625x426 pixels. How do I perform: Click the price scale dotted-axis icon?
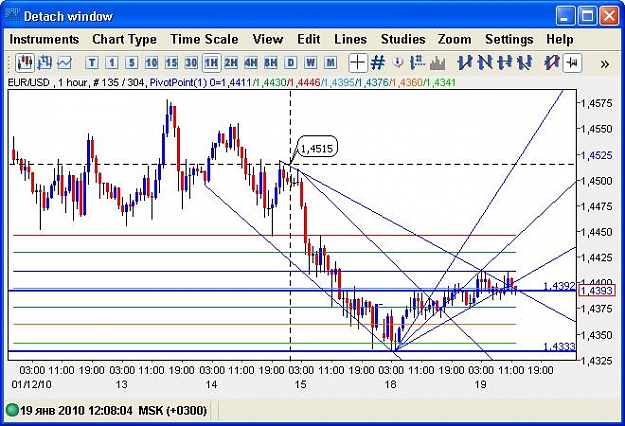417,63
